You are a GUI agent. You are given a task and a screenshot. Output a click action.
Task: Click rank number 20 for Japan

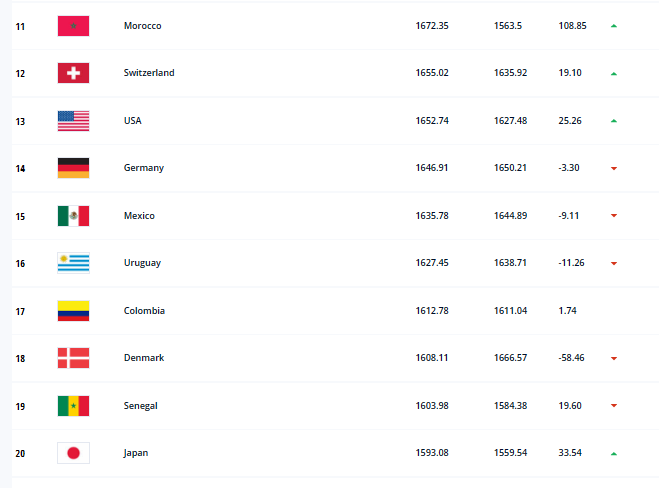pyautogui.click(x=20, y=453)
